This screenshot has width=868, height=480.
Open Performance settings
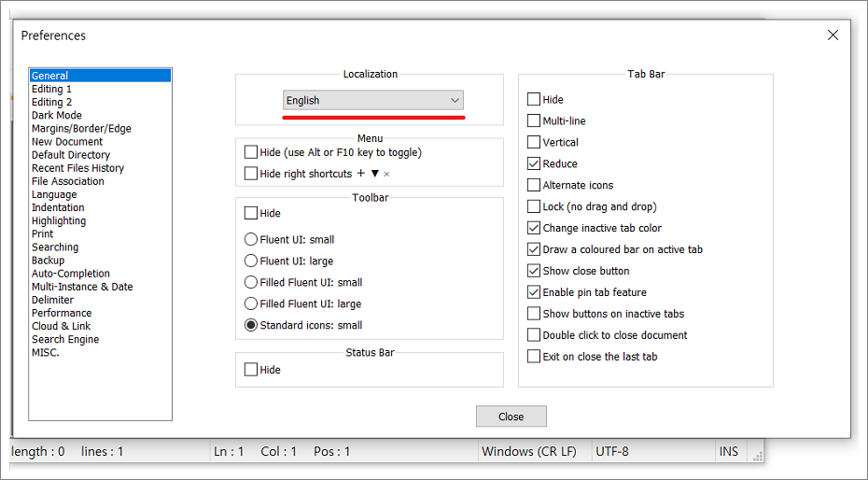tap(100, 313)
